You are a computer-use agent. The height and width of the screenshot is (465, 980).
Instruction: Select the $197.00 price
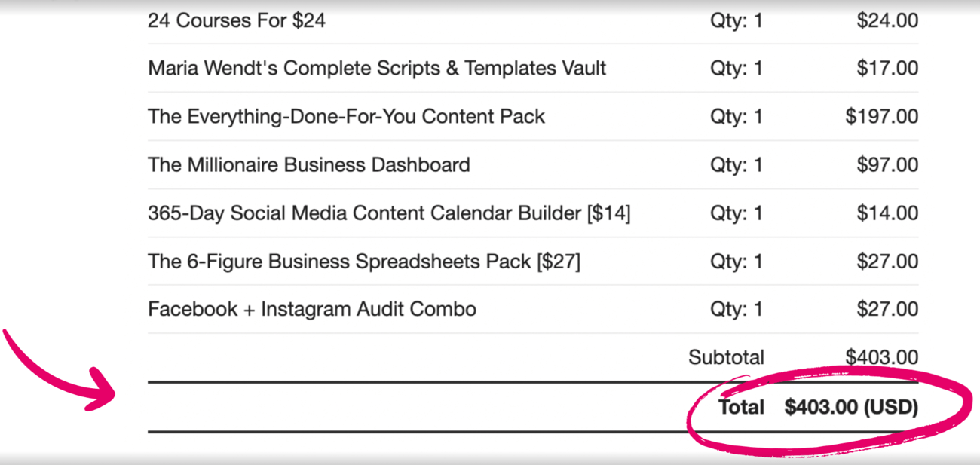click(882, 117)
